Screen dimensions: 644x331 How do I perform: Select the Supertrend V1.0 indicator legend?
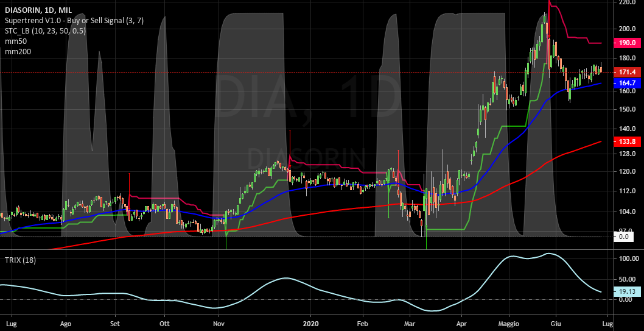coord(74,21)
